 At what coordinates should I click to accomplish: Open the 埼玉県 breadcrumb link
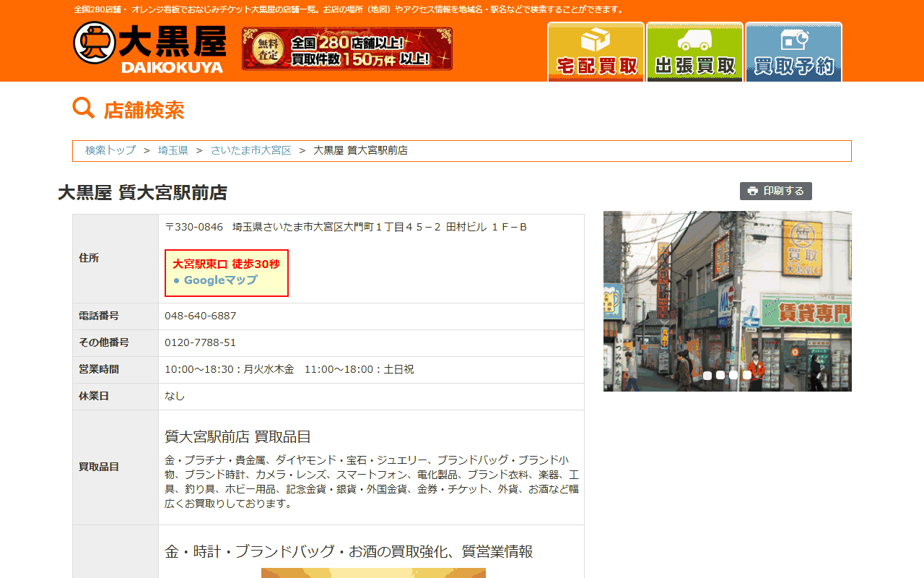173,150
